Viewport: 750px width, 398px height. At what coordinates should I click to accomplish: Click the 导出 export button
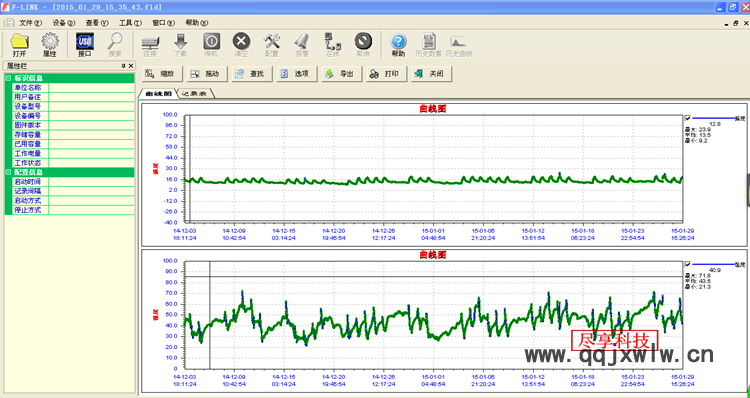click(341, 74)
